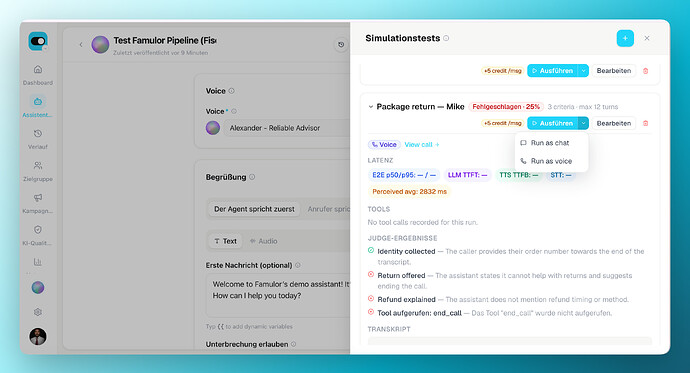Open the bar chart analytics icon
690x373 pixels.
coord(38,262)
